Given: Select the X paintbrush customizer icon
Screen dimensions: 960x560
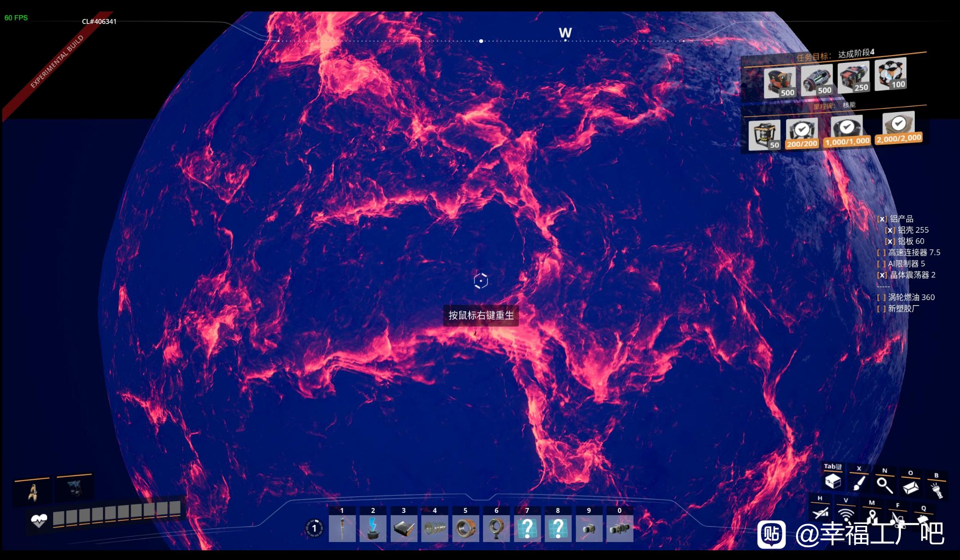Looking at the screenshot, I should click(858, 483).
